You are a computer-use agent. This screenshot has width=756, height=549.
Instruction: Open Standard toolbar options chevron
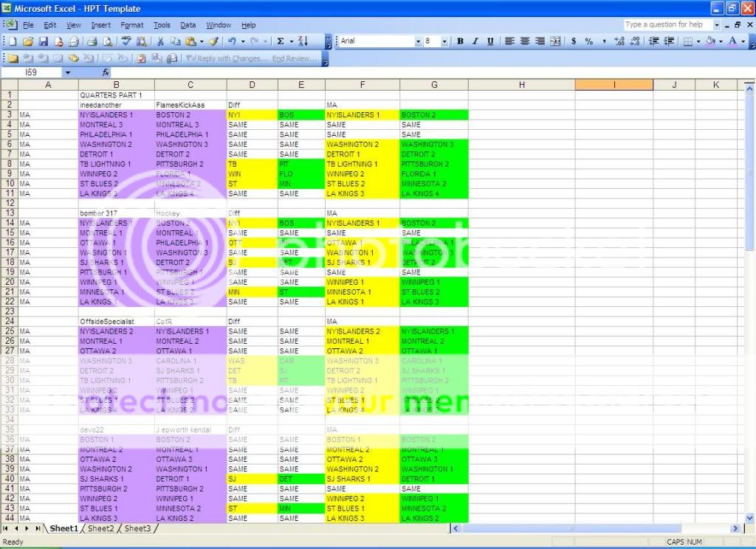tap(329, 42)
